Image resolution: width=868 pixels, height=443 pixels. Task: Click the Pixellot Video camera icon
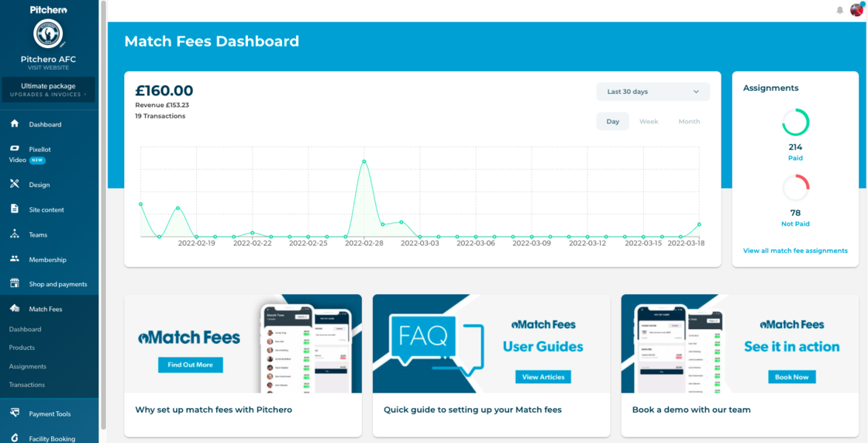(15, 149)
